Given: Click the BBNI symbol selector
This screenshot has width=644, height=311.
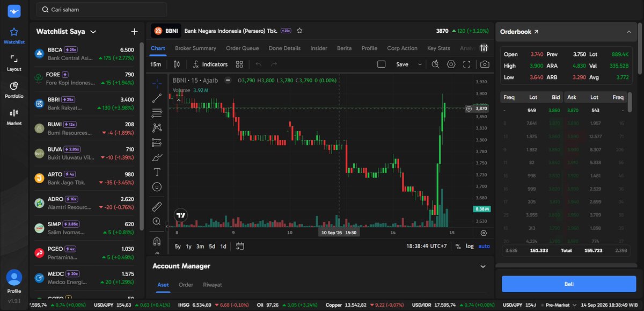Looking at the screenshot, I should coord(166,31).
